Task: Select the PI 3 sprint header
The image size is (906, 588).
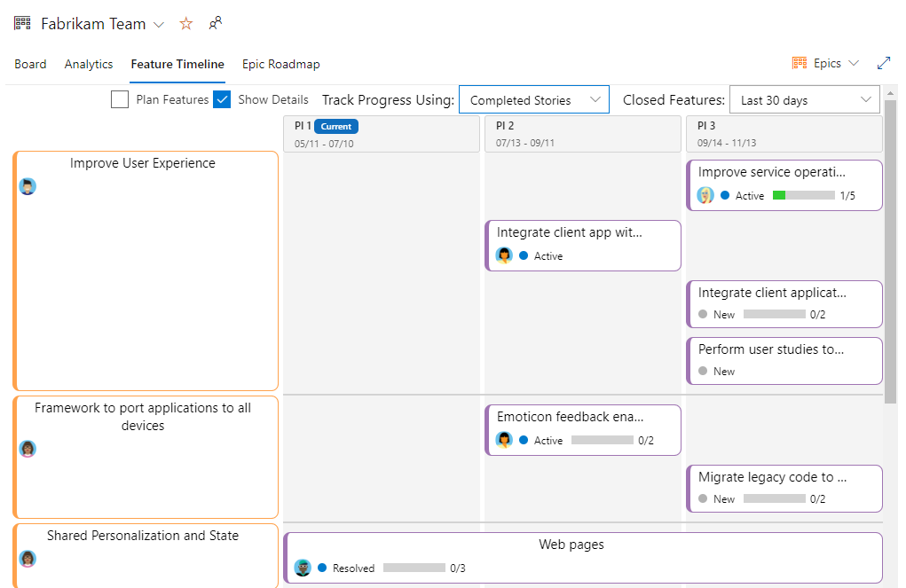Action: (784, 134)
